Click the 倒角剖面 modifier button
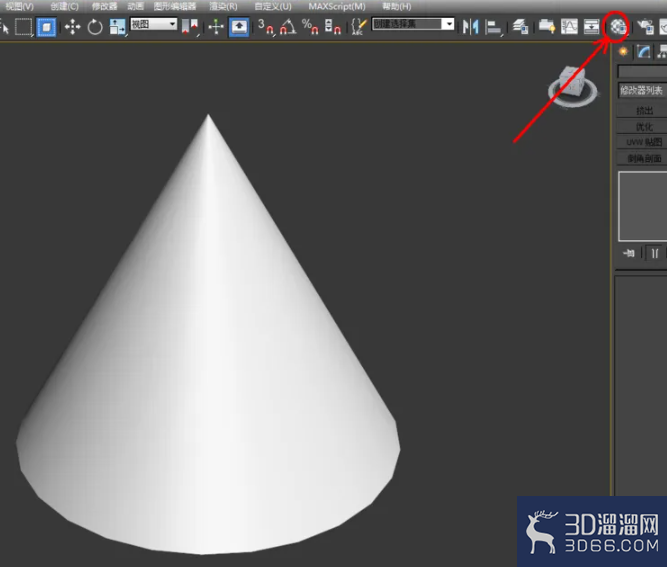 [x=642, y=158]
